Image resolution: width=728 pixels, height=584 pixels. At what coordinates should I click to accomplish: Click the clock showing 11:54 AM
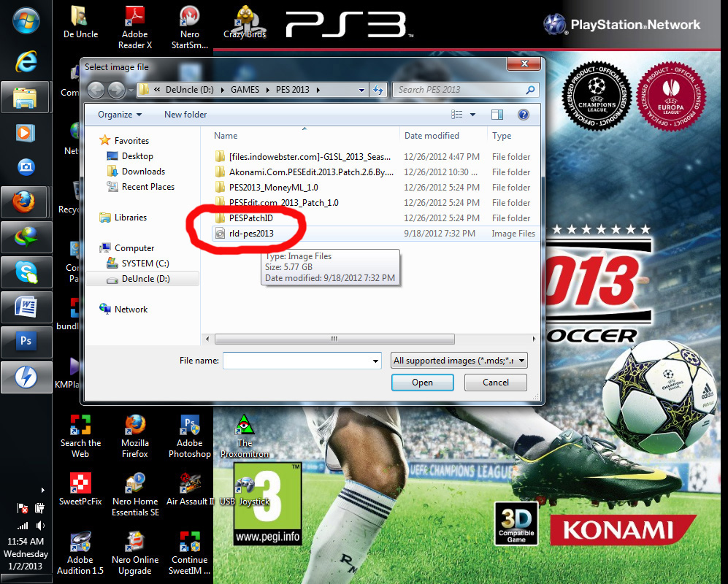26,542
